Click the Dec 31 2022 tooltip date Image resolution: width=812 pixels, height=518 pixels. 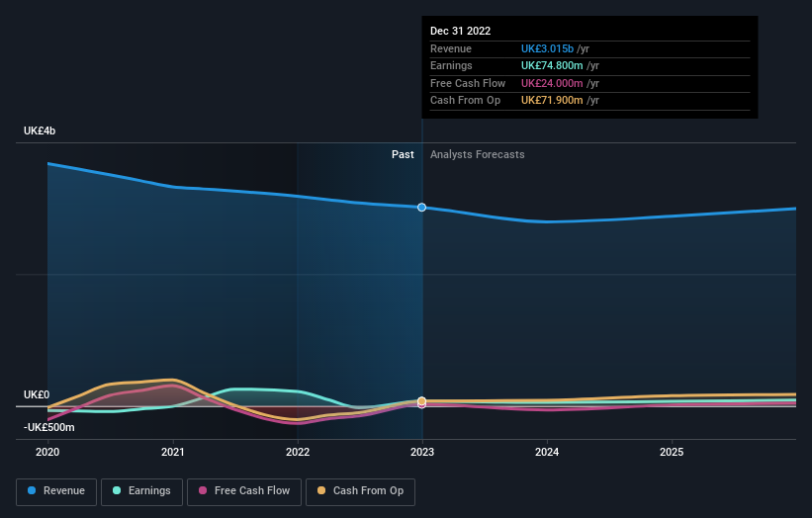pyautogui.click(x=460, y=31)
